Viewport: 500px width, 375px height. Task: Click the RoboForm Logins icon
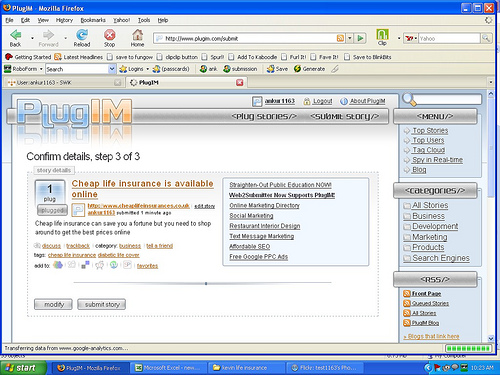(x=123, y=69)
